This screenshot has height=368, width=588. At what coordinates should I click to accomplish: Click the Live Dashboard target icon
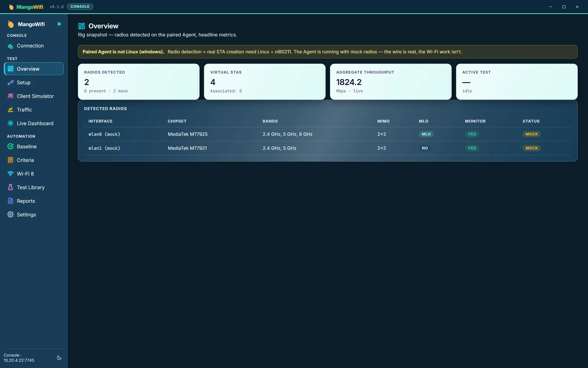point(10,123)
